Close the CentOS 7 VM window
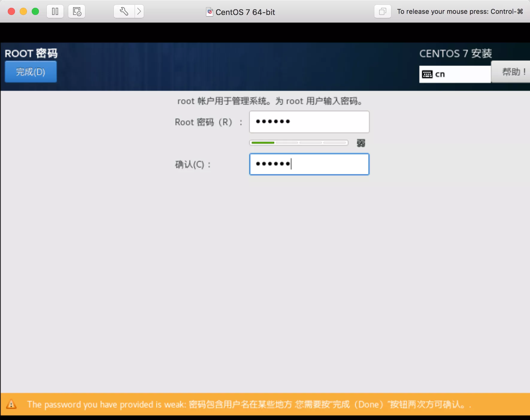Screen dimensions: 530x420 [x=11, y=11]
